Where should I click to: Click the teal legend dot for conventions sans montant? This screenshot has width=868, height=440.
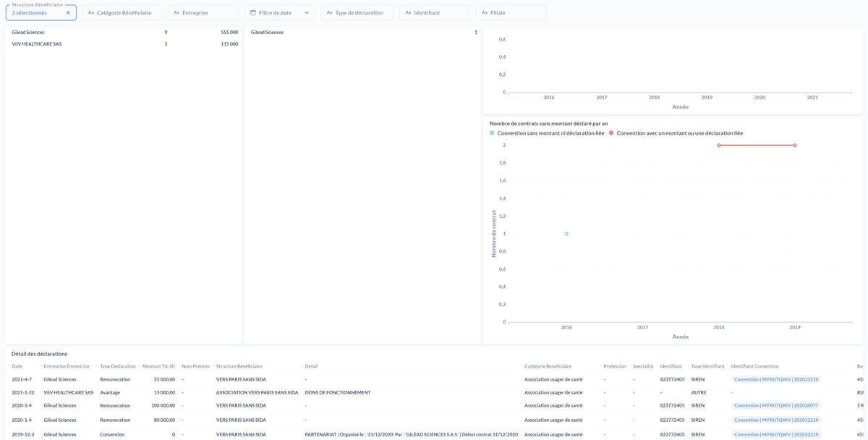493,133
